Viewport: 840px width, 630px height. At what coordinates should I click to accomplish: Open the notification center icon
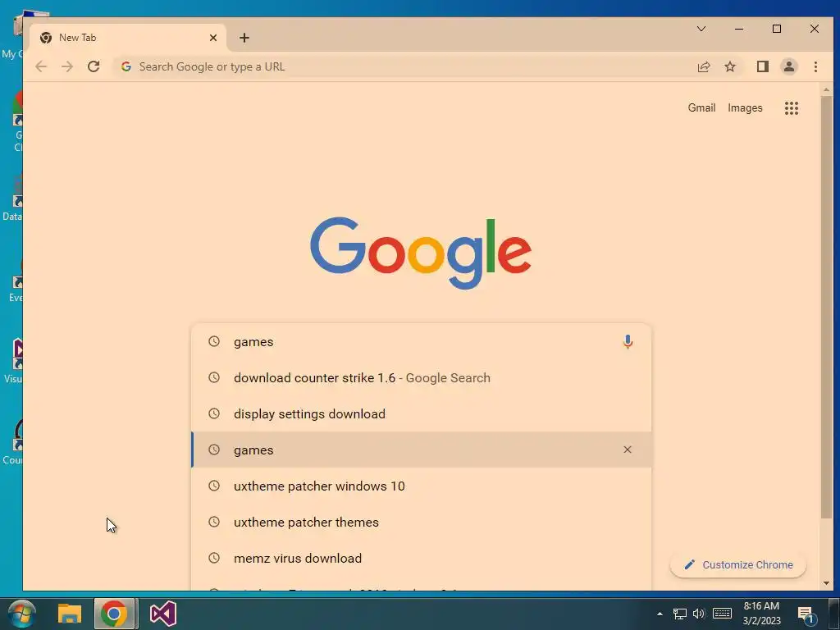[806, 615]
